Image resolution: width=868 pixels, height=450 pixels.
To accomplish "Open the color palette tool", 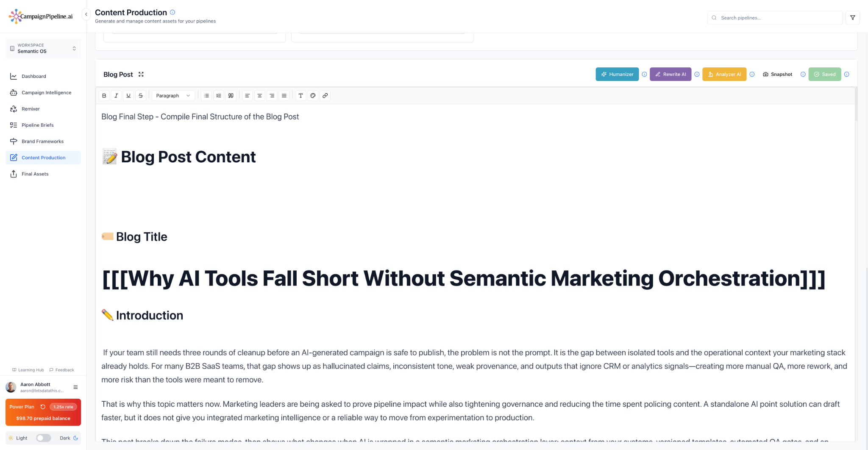I will [313, 96].
